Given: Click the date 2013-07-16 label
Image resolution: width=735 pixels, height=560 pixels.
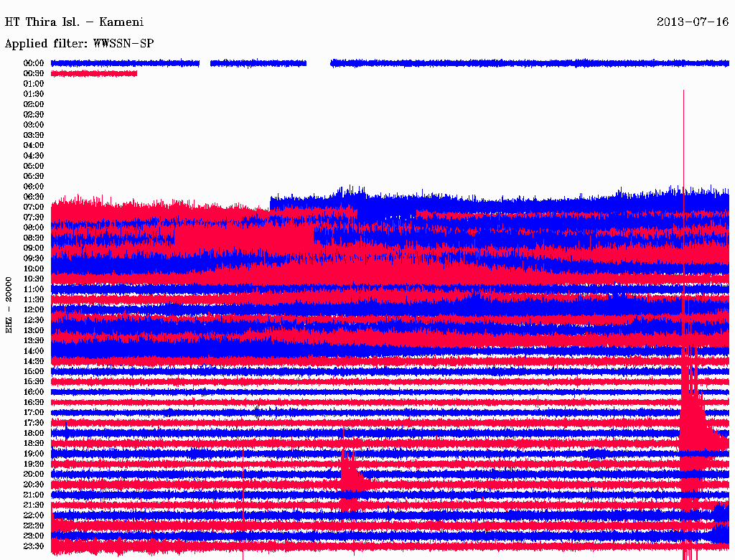Looking at the screenshot, I should (x=693, y=22).
